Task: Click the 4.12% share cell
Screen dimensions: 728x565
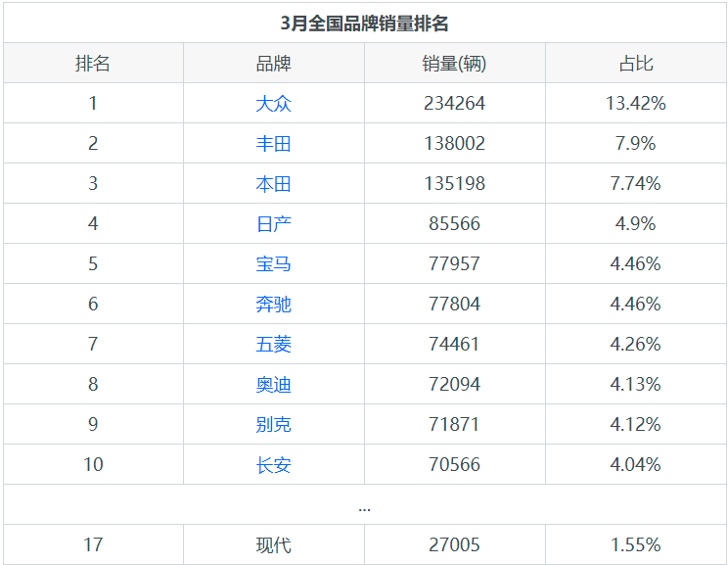Action: click(636, 425)
